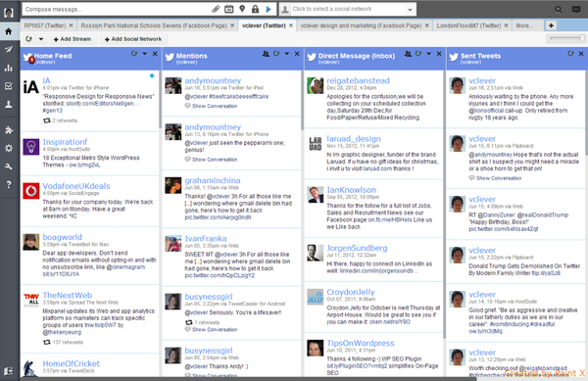Show Conversation under busynessgirl's lifesaver tweet
588x381 pixels.
coord(215,329)
